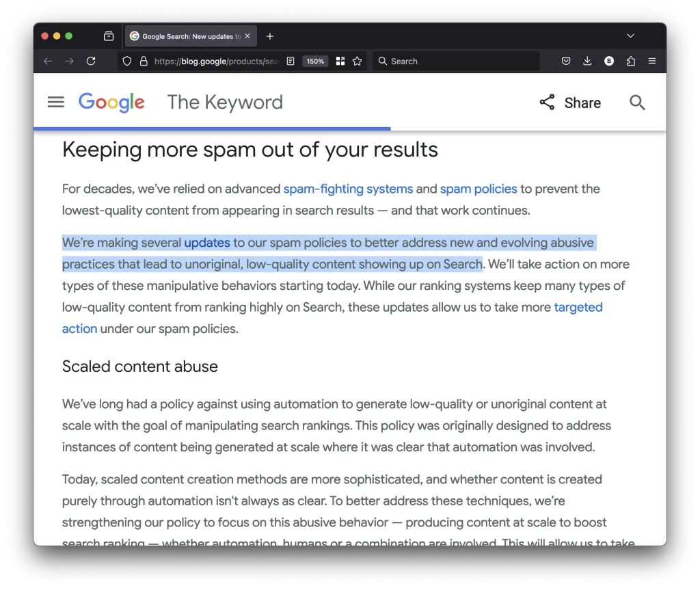Click the Google logo in header

[x=111, y=103]
